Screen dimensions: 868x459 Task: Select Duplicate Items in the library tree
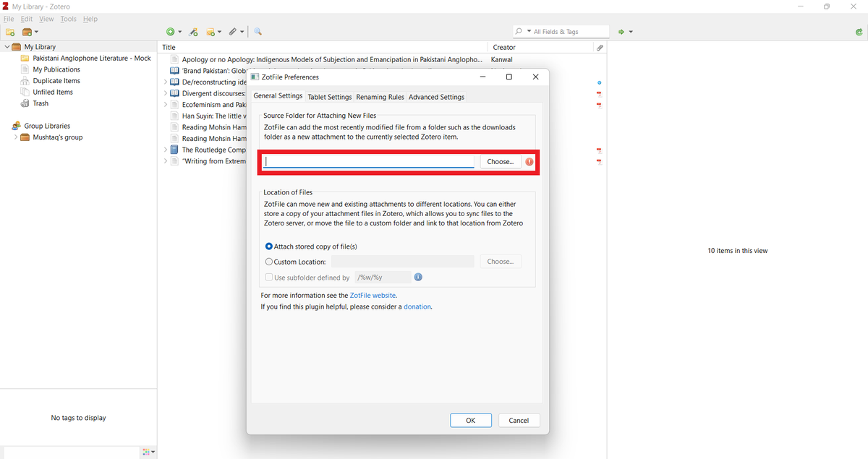pyautogui.click(x=56, y=81)
